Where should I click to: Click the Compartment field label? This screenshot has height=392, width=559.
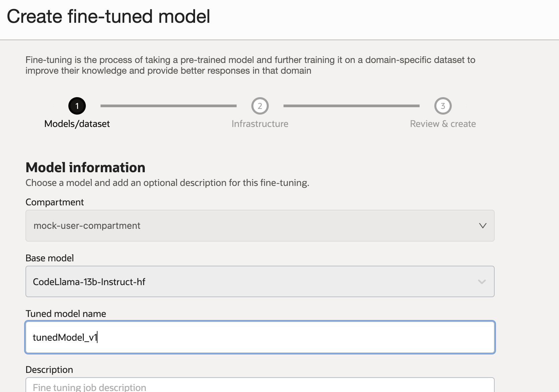[55, 202]
